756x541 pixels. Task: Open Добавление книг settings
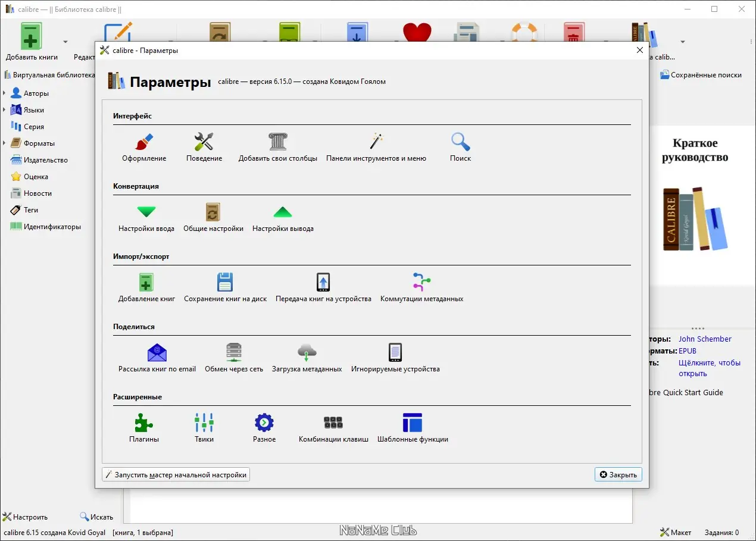pos(146,288)
